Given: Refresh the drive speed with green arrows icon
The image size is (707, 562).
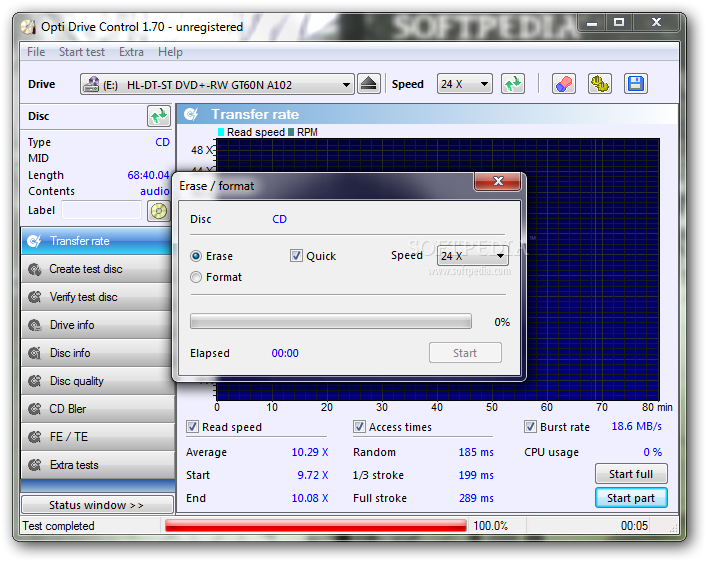Looking at the screenshot, I should click(x=513, y=84).
